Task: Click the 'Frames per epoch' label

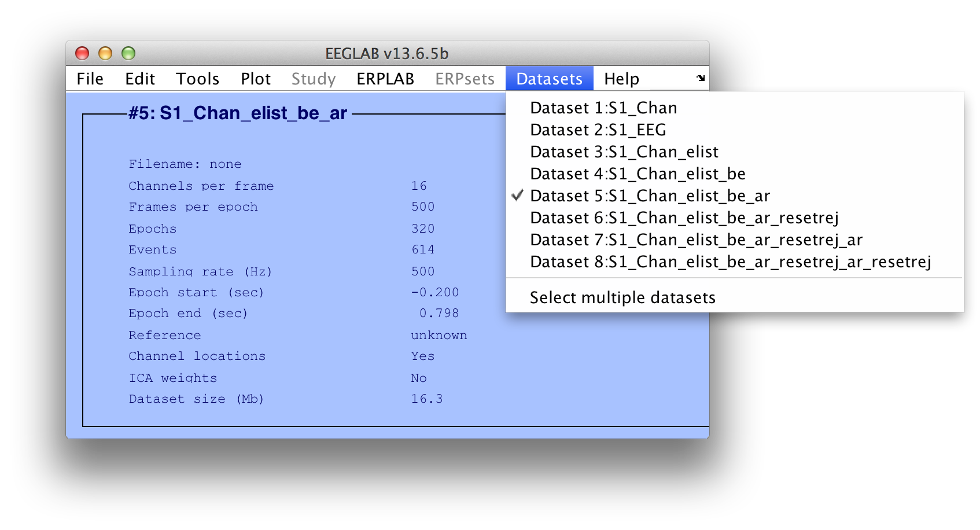Action: [193, 207]
